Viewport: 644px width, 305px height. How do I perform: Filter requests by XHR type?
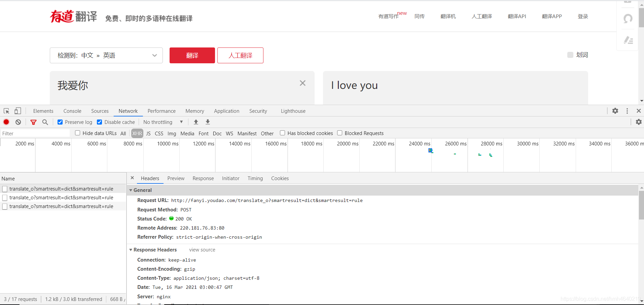tap(137, 133)
